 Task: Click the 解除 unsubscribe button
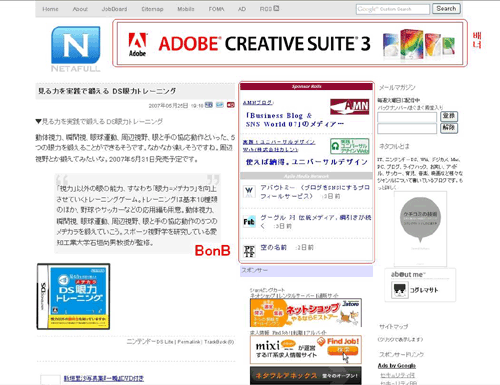pos(449,128)
